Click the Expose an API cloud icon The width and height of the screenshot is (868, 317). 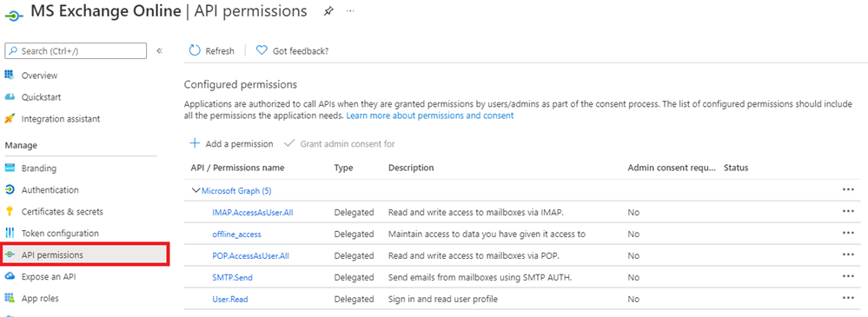[9, 276]
